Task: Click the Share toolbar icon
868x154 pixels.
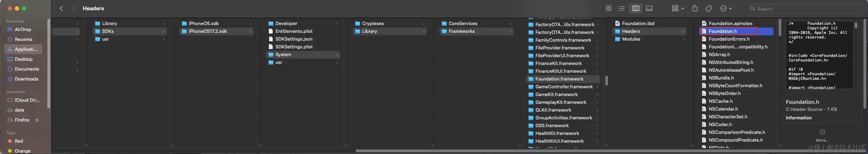Action: click(695, 8)
